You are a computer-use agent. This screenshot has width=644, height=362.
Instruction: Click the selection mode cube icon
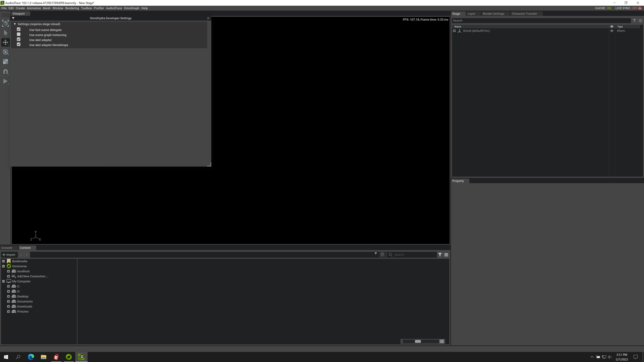6,23
